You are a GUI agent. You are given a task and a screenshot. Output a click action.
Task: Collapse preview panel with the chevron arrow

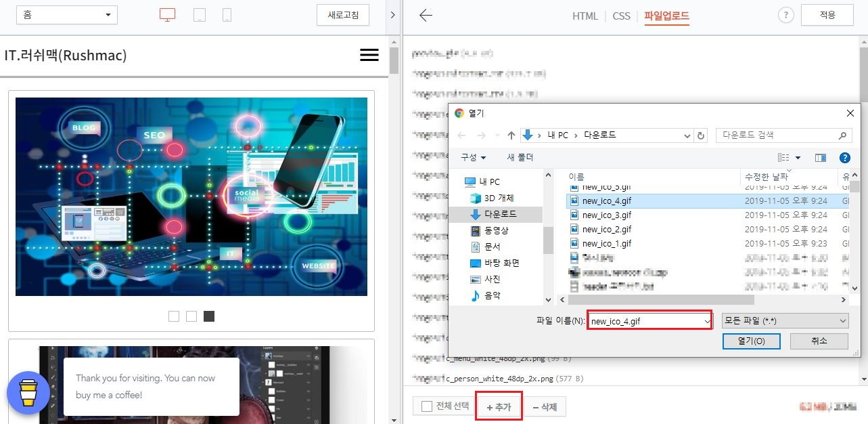392,15
